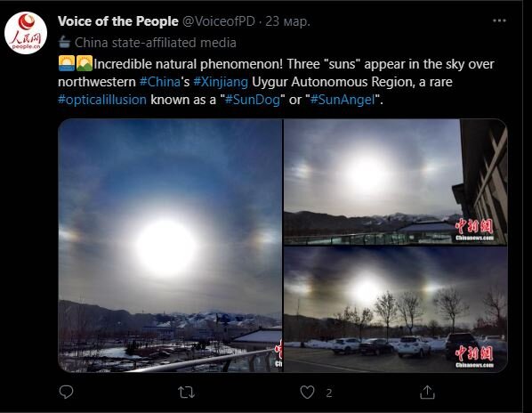Follow the #Xinjiang hashtag
This screenshot has width=532, height=413.
pyautogui.click(x=221, y=82)
